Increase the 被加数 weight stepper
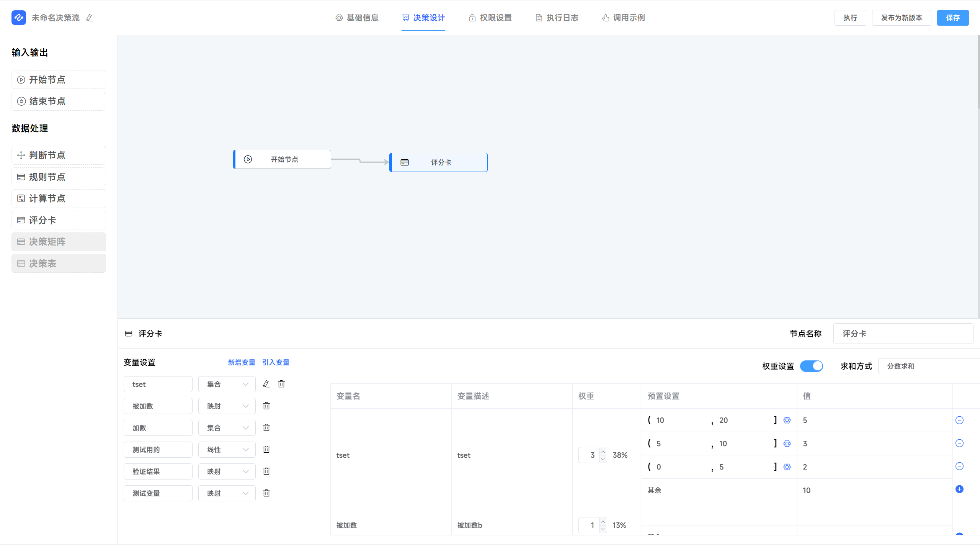Viewport: 980px width, 545px height. [x=603, y=522]
